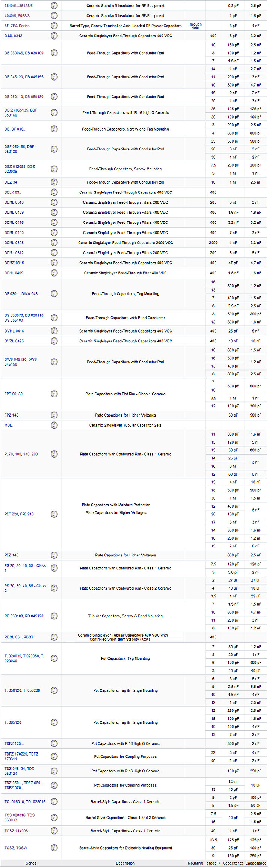
Task: Open info icon for T. 085120
Action: pyautogui.click(x=54, y=722)
